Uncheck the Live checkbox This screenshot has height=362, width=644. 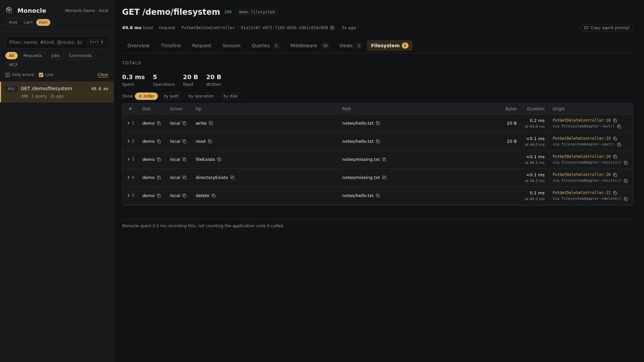[x=41, y=75]
